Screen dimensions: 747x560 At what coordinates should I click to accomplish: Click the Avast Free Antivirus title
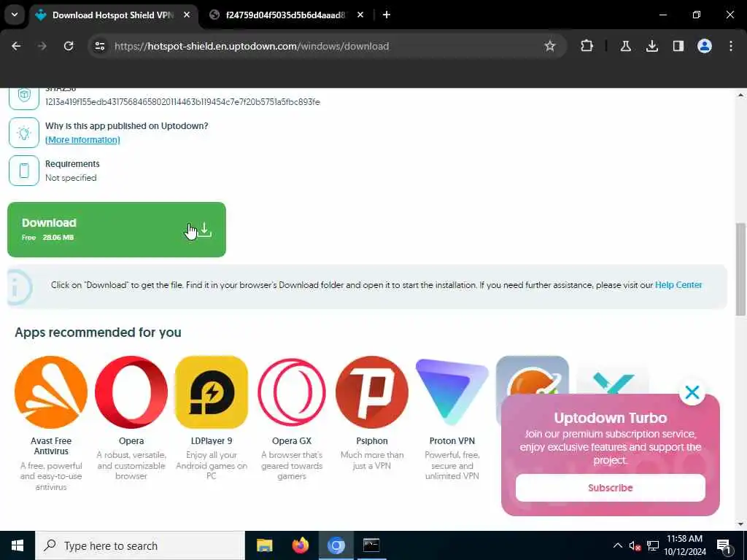(51, 446)
